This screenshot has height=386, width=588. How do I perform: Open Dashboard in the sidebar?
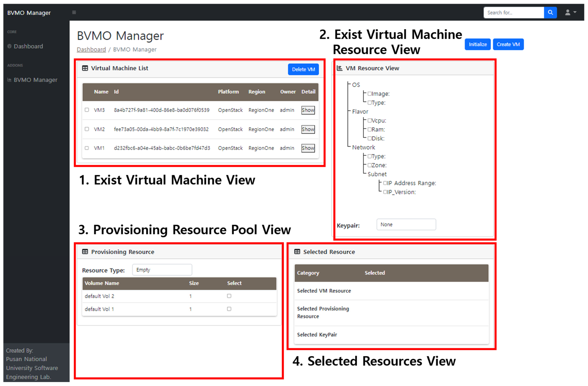(x=28, y=46)
